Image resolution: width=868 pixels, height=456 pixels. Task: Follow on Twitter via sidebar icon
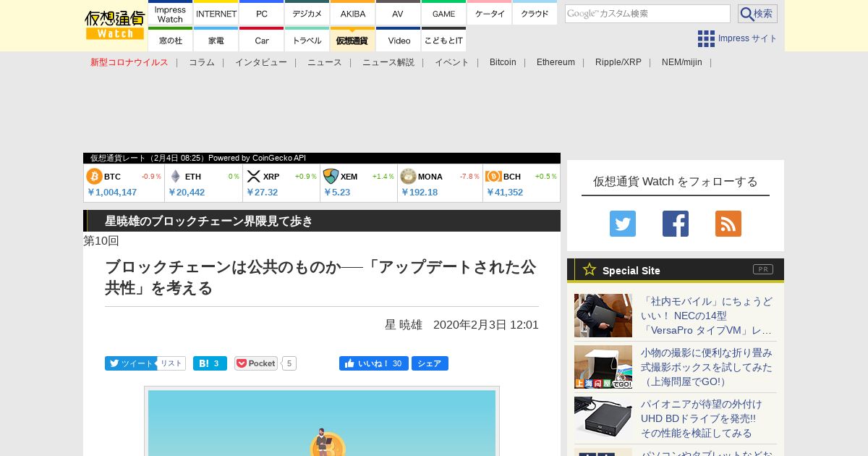[x=623, y=224]
